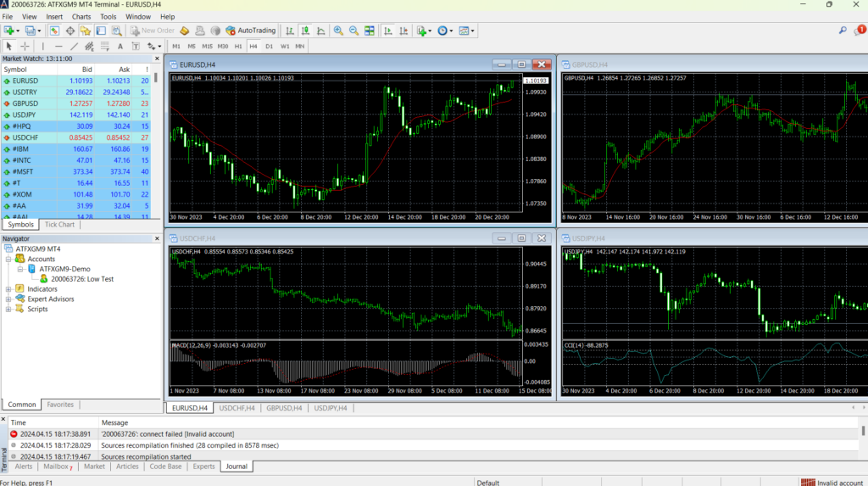
Task: Open the Strategy Tester icon
Action: (x=116, y=31)
